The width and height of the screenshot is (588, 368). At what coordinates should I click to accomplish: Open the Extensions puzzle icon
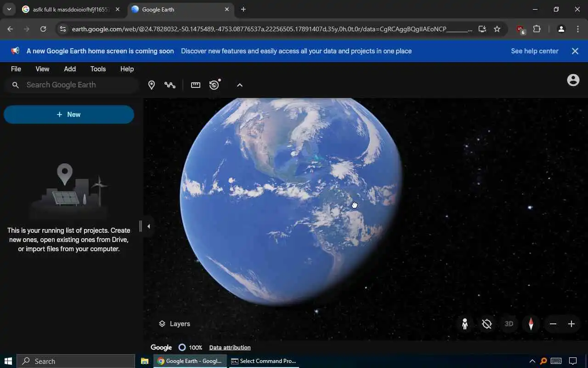pos(537,29)
